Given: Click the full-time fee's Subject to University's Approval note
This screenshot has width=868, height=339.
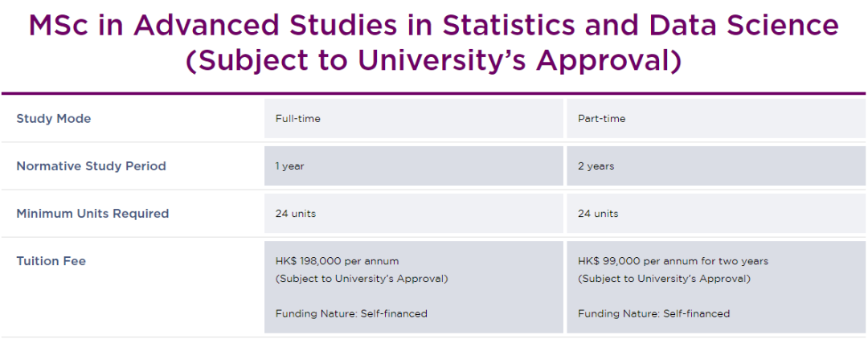Looking at the screenshot, I should pos(362,279).
